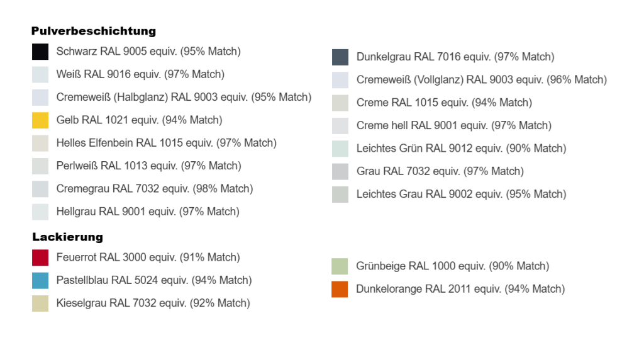Image resolution: width=644 pixels, height=340 pixels.
Task: Pick the Weiß RAL 9016 color swatch
Action: (40, 74)
